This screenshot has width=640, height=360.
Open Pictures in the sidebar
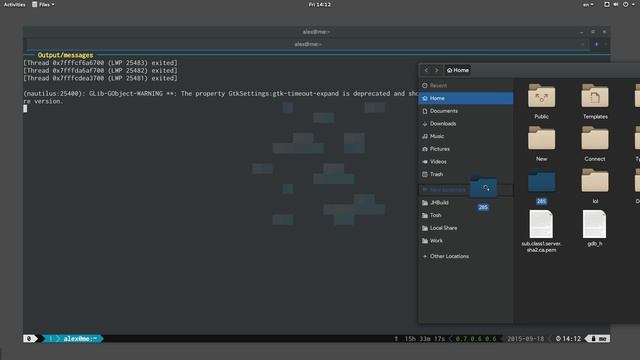click(466, 149)
